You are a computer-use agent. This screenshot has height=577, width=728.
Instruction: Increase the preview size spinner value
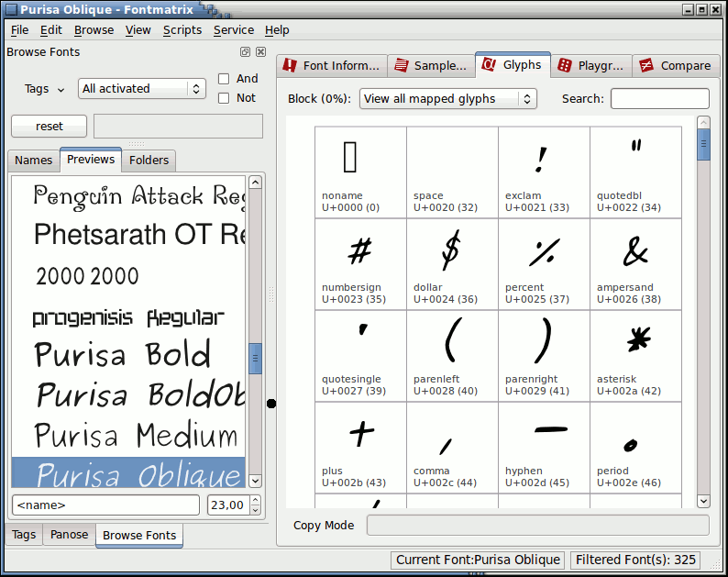coord(256,500)
